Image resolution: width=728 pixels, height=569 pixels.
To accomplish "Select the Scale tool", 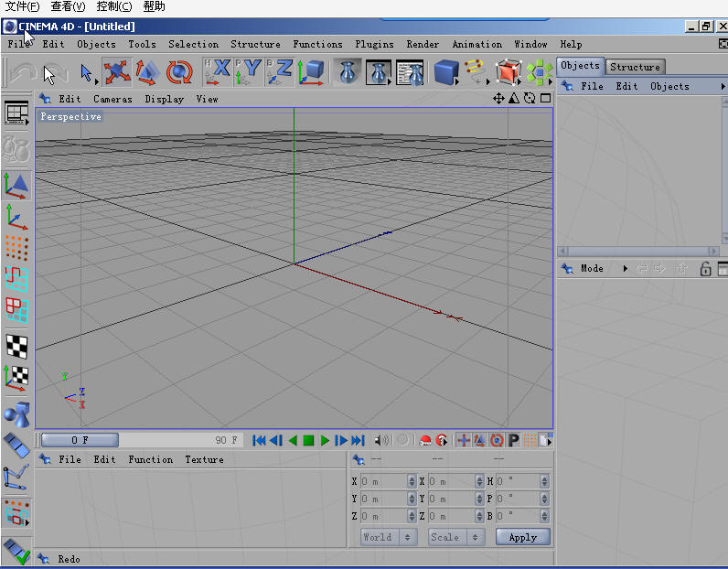I will coord(148,71).
